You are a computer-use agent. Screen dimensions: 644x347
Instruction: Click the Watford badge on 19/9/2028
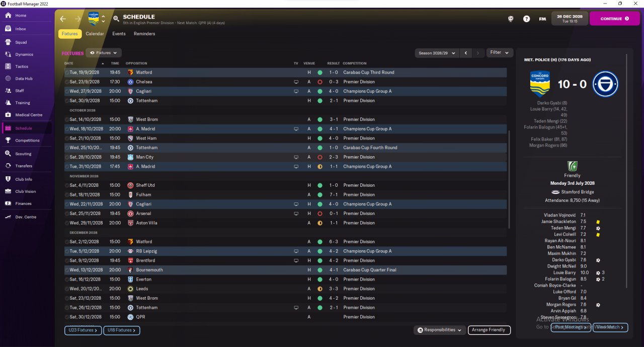(x=130, y=73)
